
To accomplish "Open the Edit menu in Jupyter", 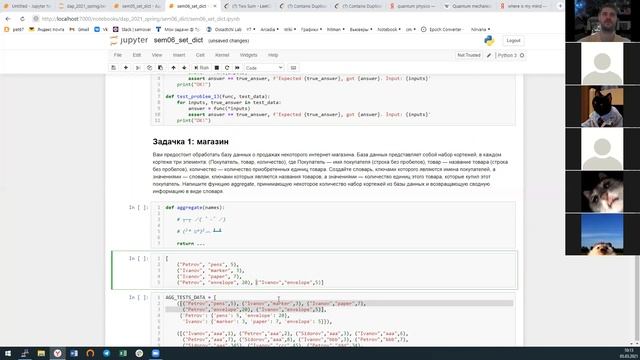I will click(137, 55).
